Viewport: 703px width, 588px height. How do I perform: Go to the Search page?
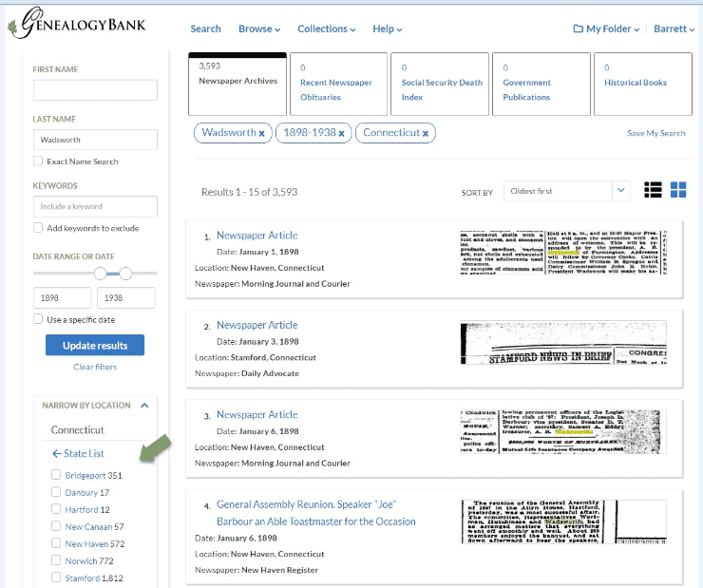205,28
